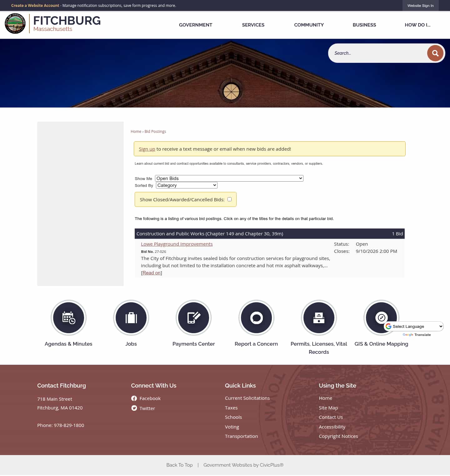Open Accessibility footer link
450x476 pixels.
332,427
